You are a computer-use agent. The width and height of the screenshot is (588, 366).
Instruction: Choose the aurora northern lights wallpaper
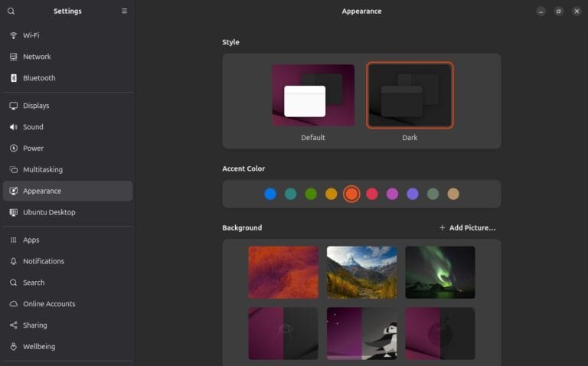pos(440,272)
